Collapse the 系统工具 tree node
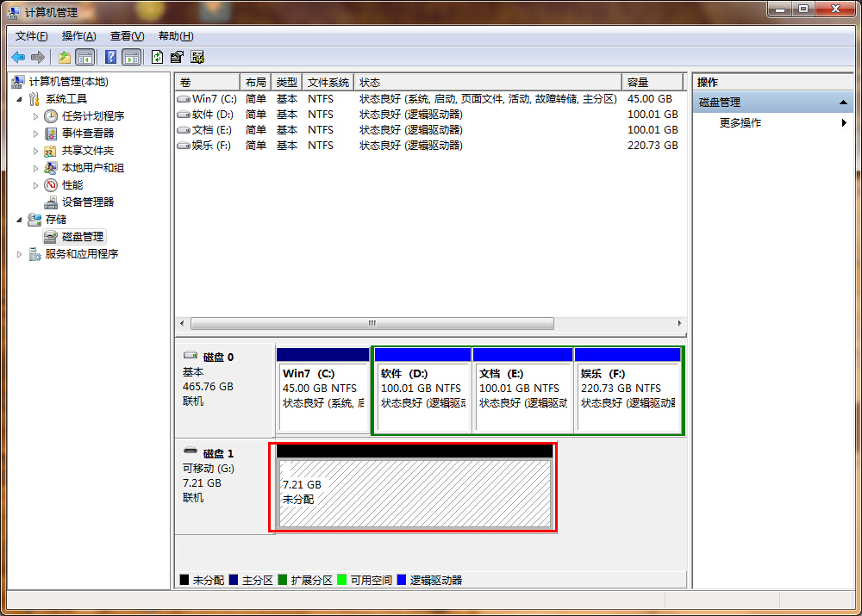Viewport: 862px width, 616px height. tap(20, 99)
